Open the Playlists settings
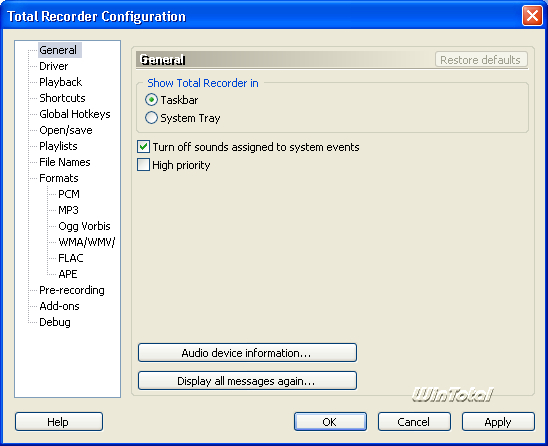The width and height of the screenshot is (548, 446). [x=58, y=146]
